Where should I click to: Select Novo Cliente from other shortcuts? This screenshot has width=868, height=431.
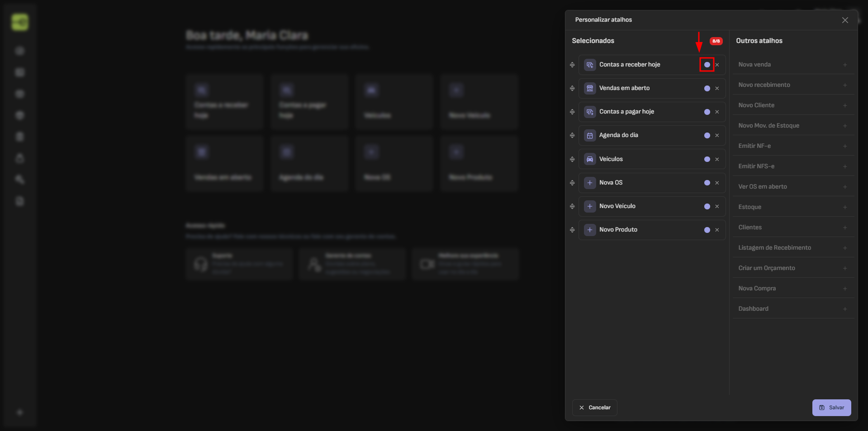pyautogui.click(x=756, y=105)
